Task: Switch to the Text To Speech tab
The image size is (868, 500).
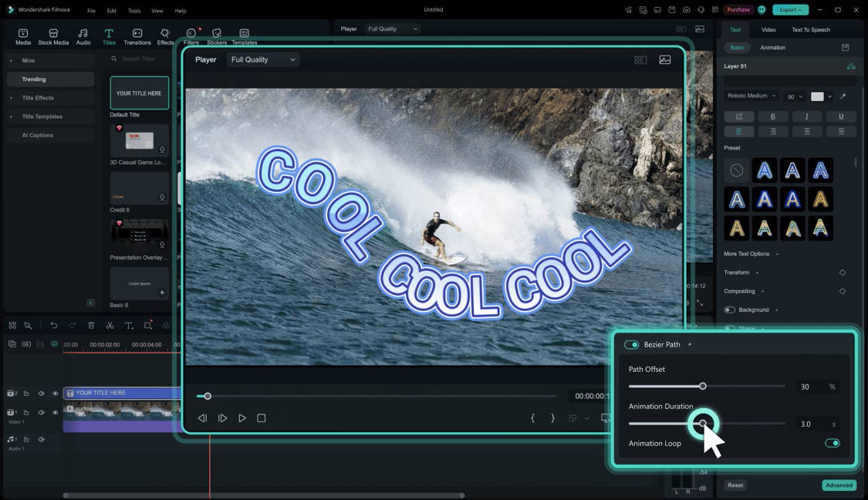Action: pos(810,30)
